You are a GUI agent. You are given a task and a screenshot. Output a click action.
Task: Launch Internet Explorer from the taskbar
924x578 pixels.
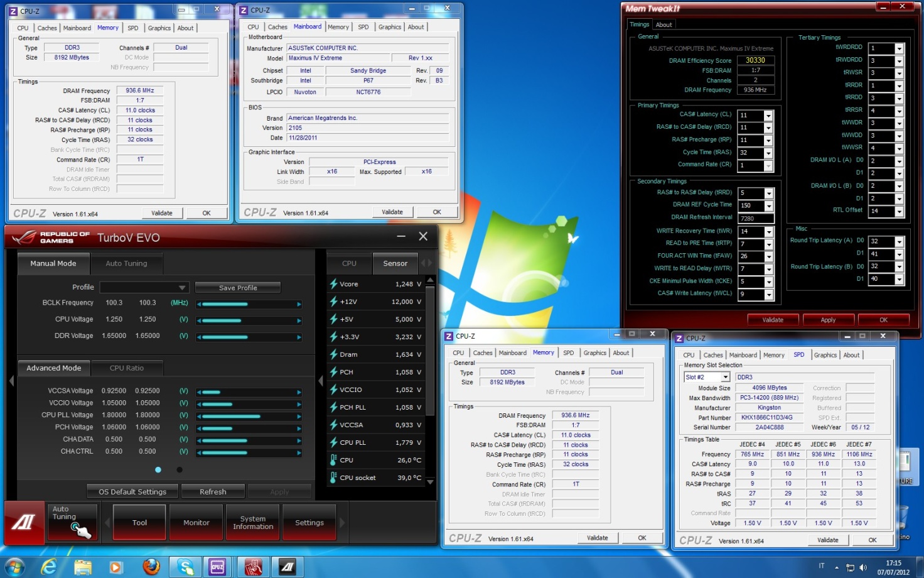point(48,567)
